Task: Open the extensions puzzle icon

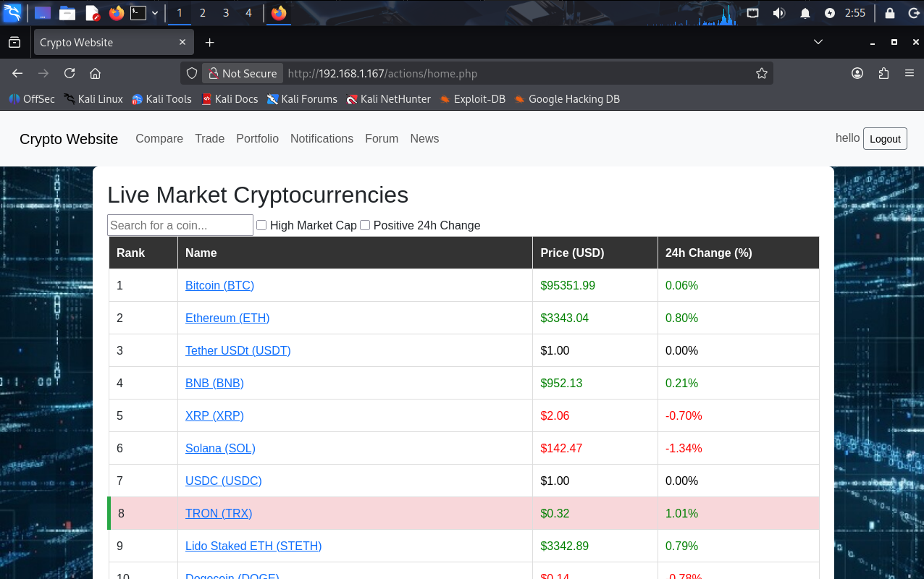Action: 883,73
